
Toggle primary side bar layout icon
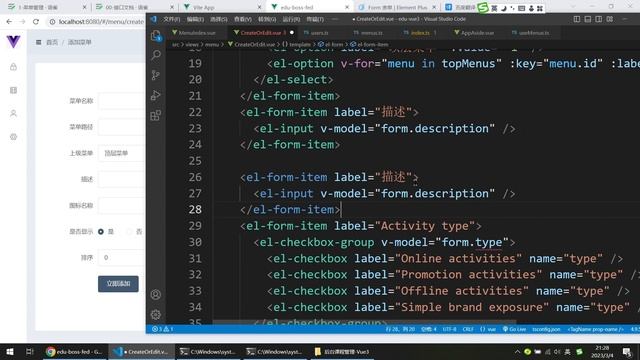click(x=577, y=19)
